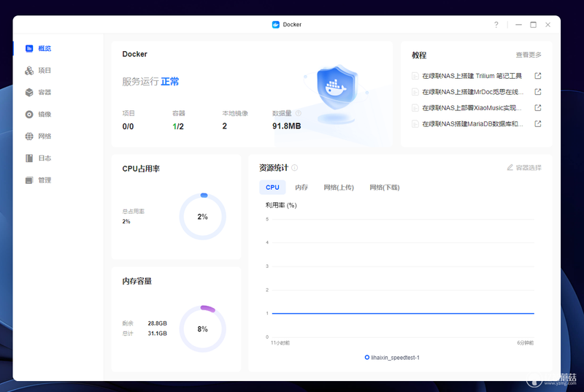Select the CPU resource tab
Viewport: 584px width, 392px height.
pos(272,188)
